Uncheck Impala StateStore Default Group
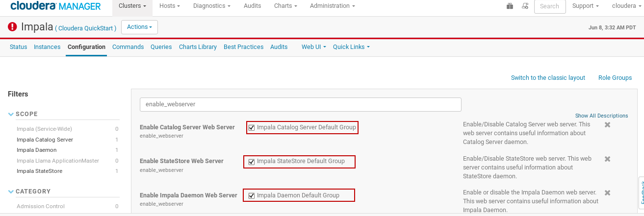Image resolution: width=644 pixels, height=216 pixels. pos(252,162)
